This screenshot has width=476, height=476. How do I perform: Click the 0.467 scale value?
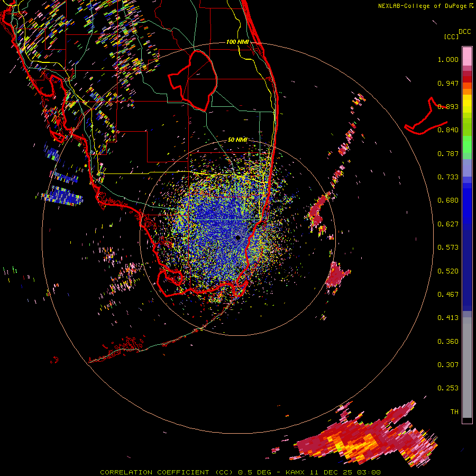[448, 295]
